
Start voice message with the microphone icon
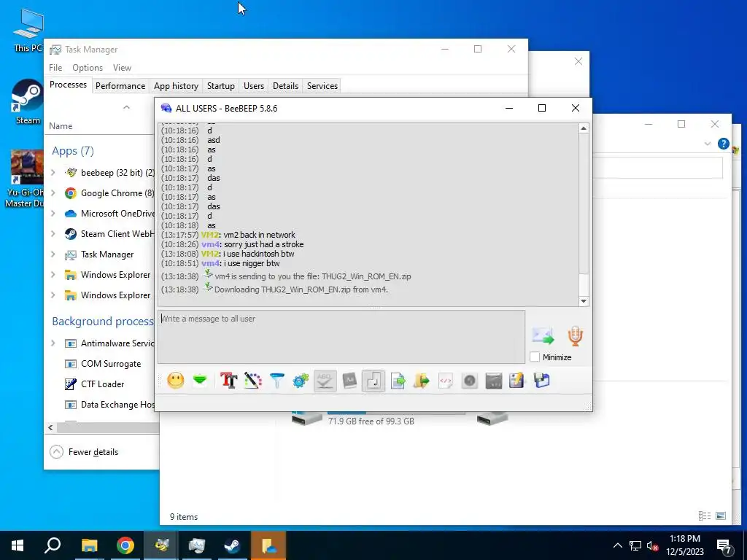tap(575, 335)
